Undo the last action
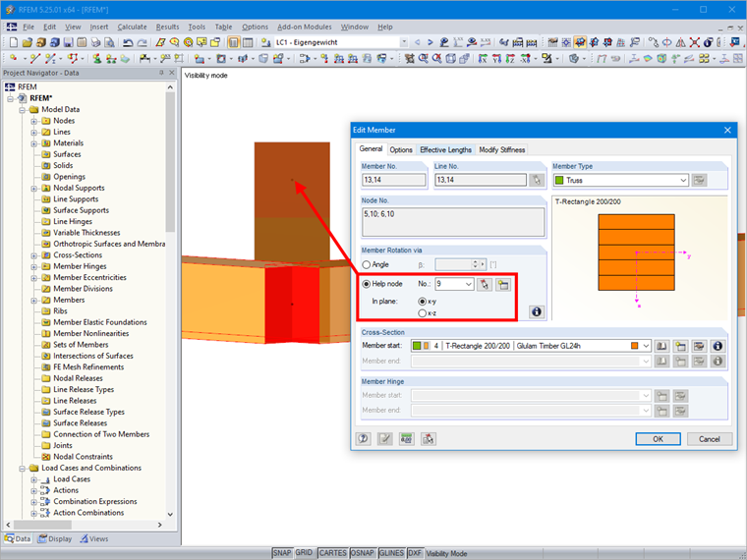This screenshot has width=747, height=560. pos(128,43)
